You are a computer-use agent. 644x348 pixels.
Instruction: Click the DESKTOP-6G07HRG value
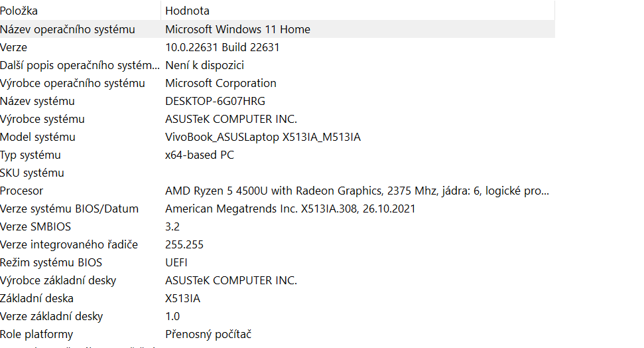(215, 101)
